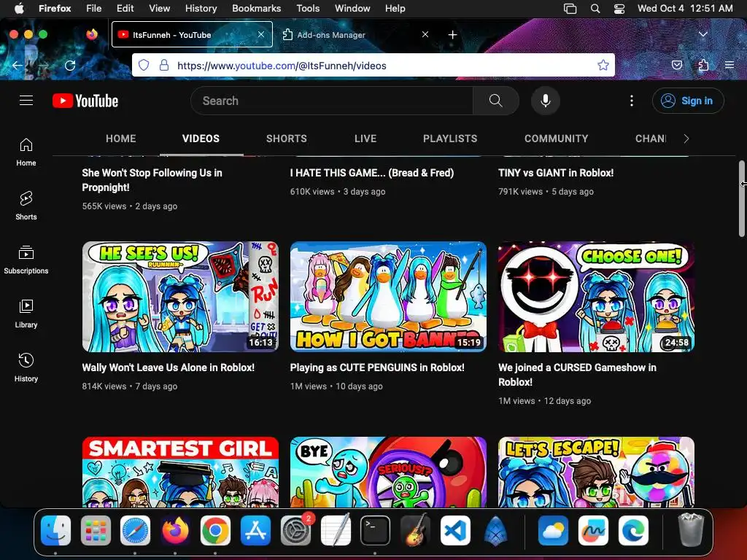
Task: Close the ItsFunneh YouTube tab
Action: click(261, 34)
